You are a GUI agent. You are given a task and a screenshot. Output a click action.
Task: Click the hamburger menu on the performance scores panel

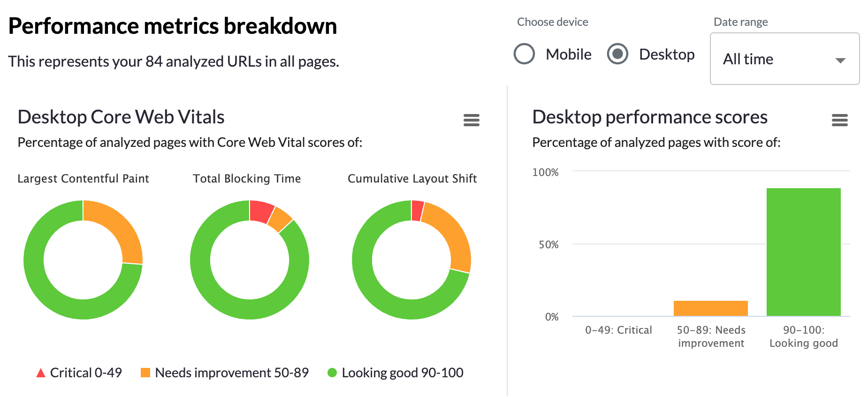click(839, 121)
